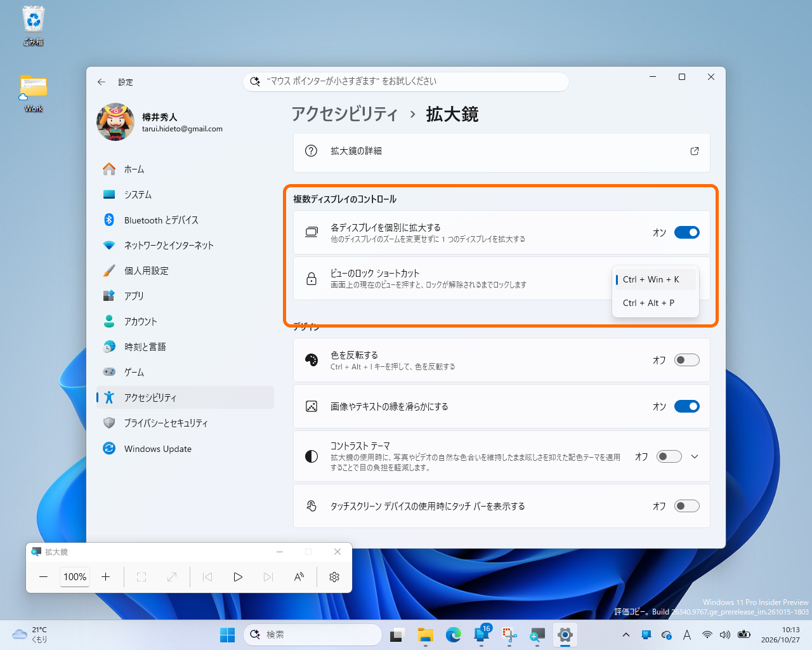Open Snipping Tool from the taskbar
This screenshot has height=650, width=812.
tap(509, 635)
